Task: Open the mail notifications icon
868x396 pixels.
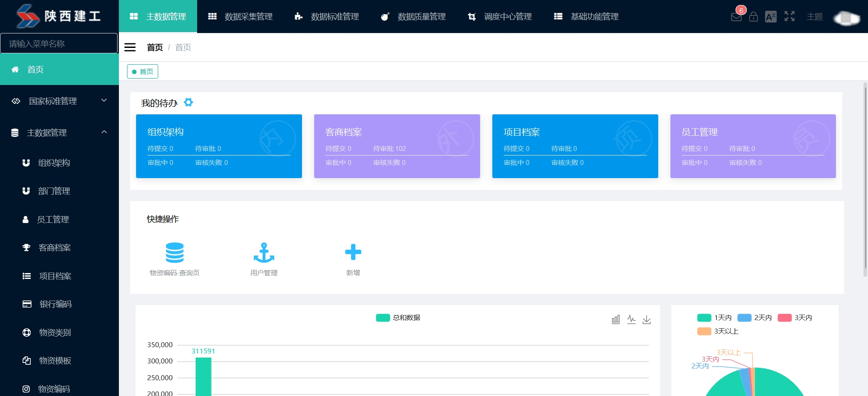Action: tap(736, 17)
